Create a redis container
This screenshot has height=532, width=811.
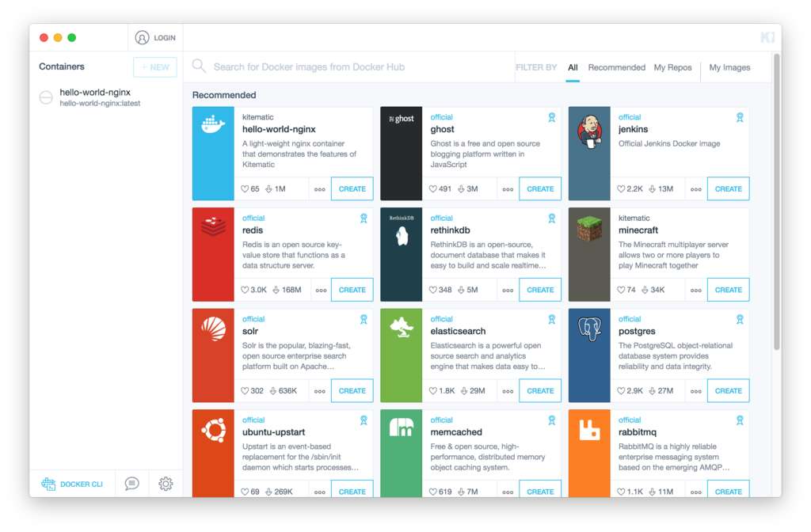352,290
